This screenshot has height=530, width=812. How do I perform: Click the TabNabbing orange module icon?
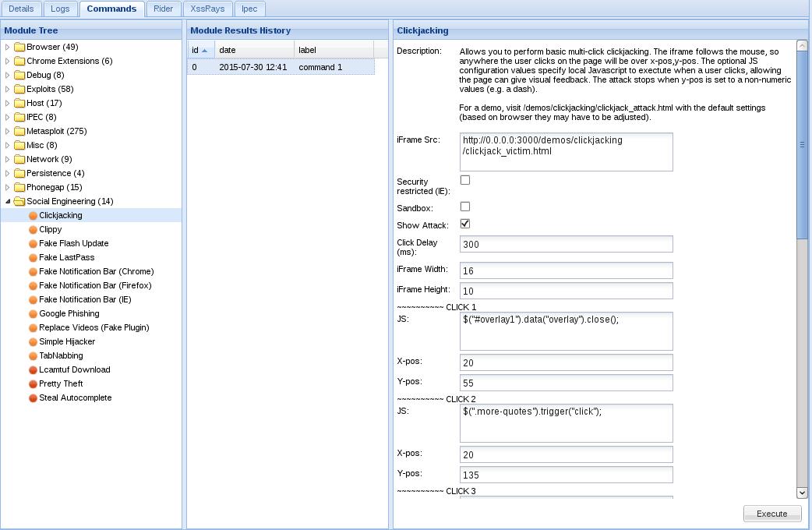[33, 356]
